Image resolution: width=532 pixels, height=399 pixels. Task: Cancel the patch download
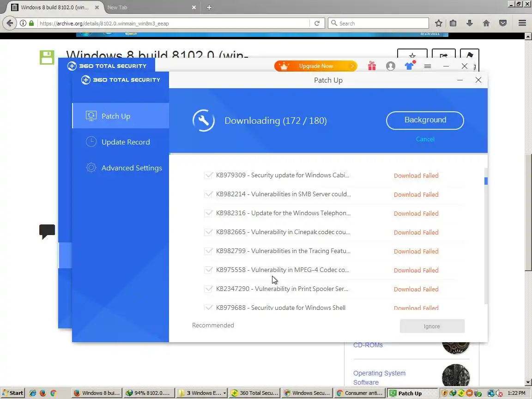click(425, 139)
